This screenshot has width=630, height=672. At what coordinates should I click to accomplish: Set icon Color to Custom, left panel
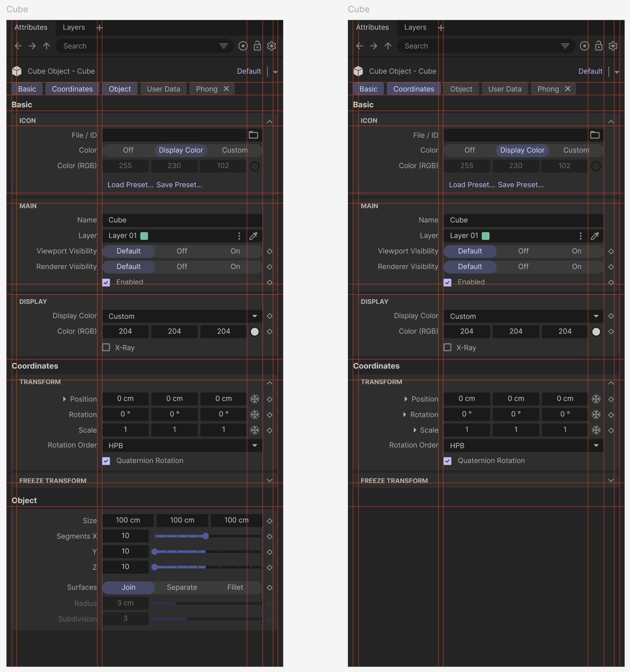pyautogui.click(x=235, y=150)
